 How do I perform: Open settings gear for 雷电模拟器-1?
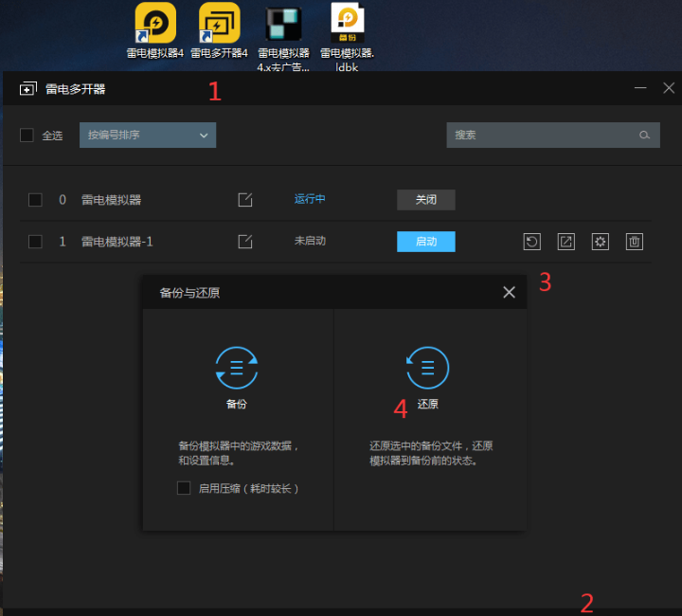coord(600,242)
